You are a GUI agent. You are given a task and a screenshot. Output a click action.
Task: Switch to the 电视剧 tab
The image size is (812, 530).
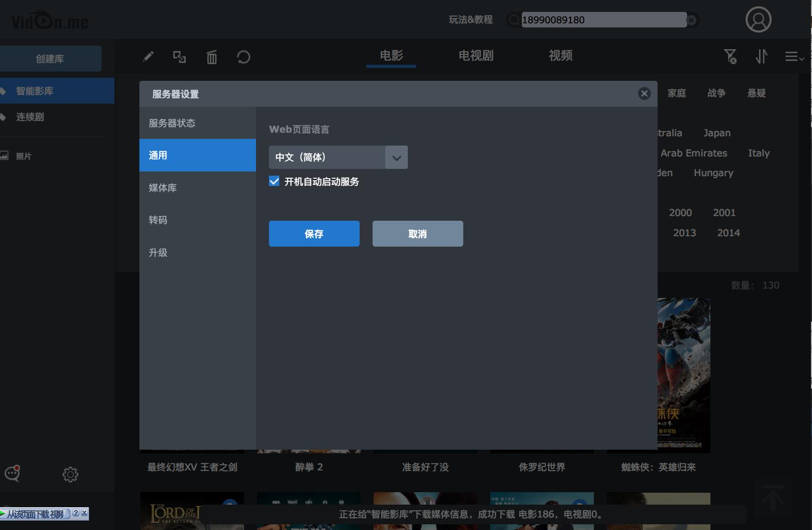[475, 55]
